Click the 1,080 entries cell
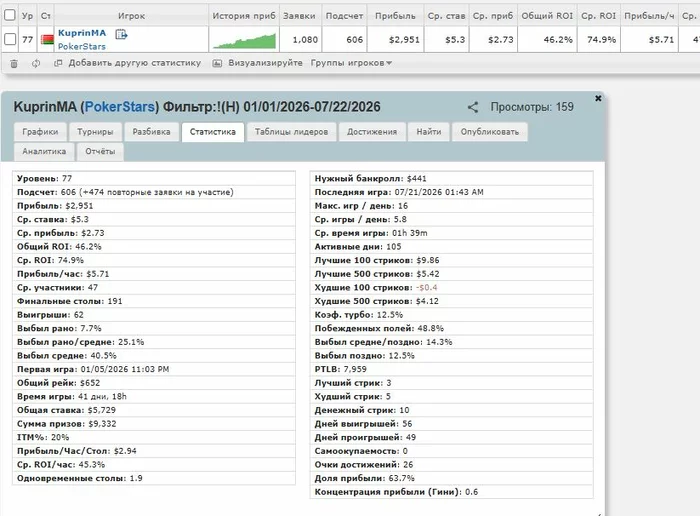700x516 pixels. click(x=301, y=40)
